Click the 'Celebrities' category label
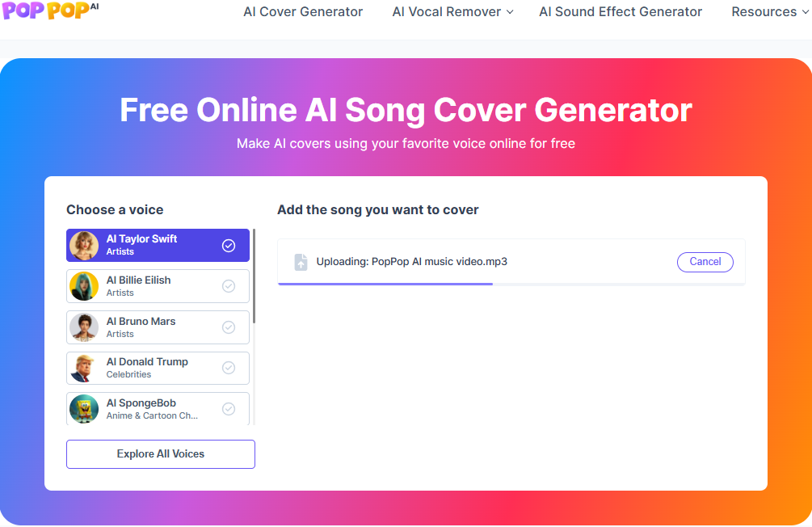The width and height of the screenshot is (812, 527). click(128, 374)
